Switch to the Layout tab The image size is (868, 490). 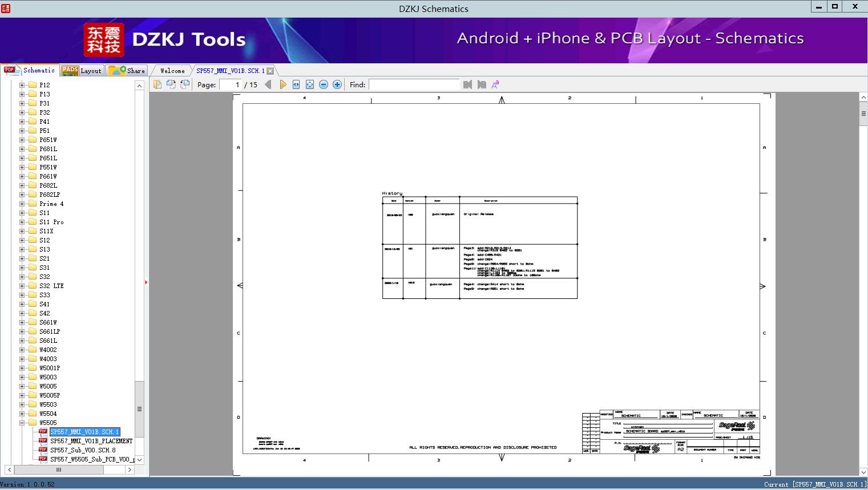click(82, 70)
